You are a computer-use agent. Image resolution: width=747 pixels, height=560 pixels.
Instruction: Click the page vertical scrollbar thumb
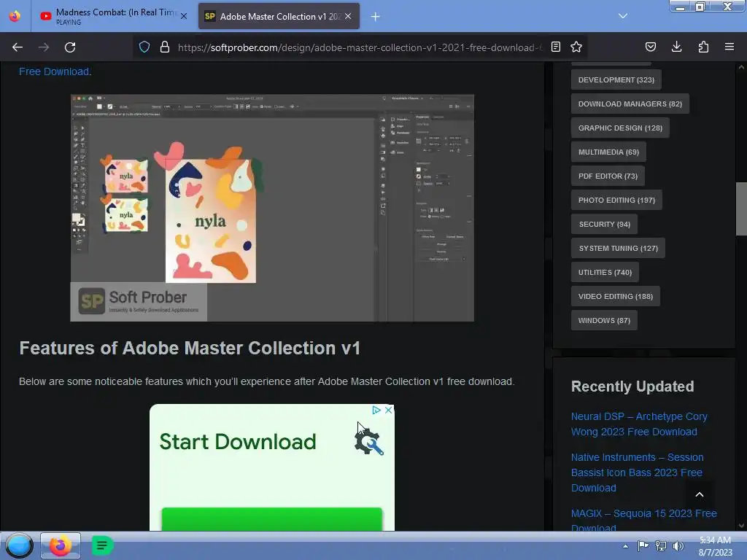pos(741,209)
